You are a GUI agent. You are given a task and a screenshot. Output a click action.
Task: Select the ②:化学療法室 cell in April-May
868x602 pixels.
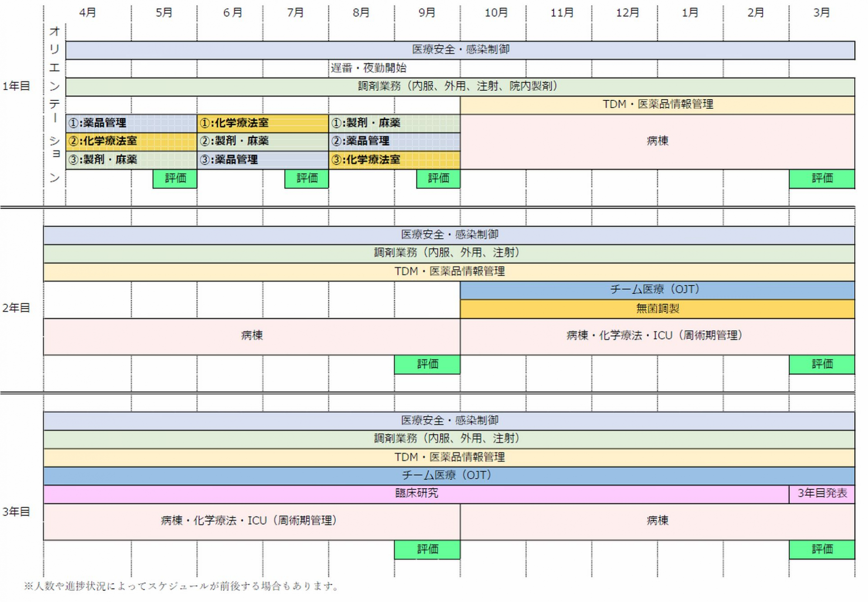131,141
